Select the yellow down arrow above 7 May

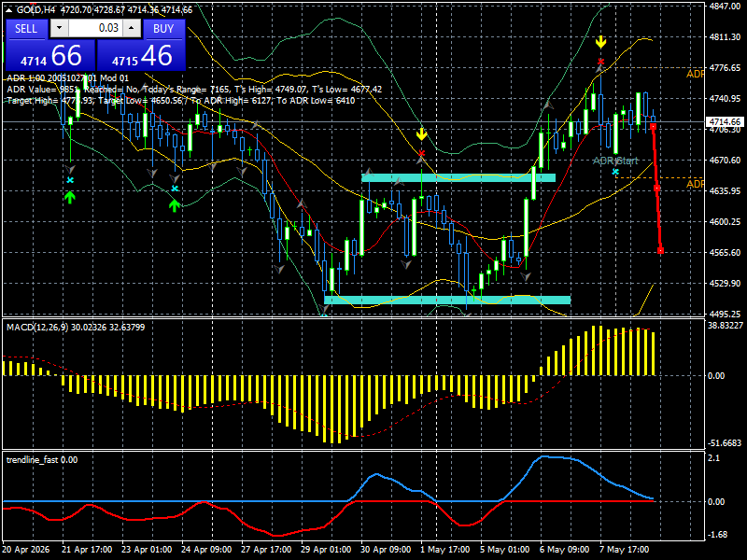(600, 42)
